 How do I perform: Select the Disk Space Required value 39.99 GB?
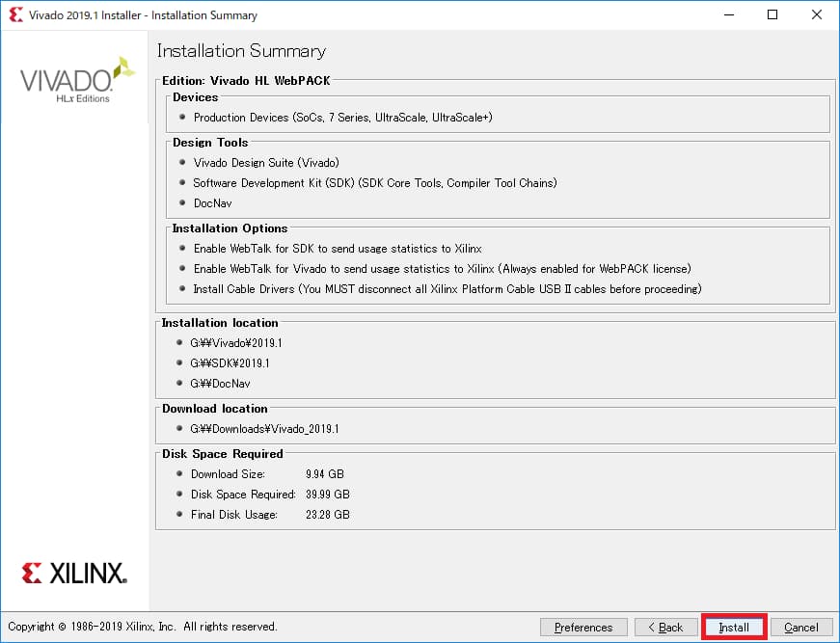[327, 495]
